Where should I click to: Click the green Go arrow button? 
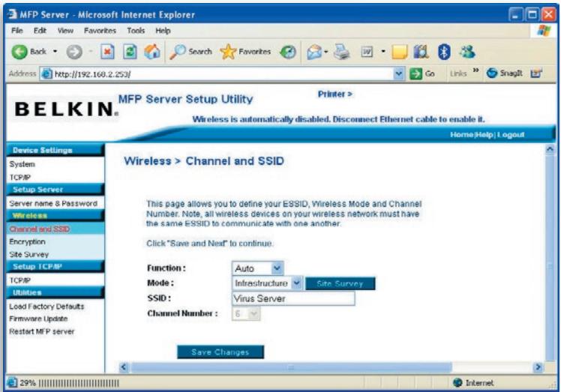click(415, 73)
